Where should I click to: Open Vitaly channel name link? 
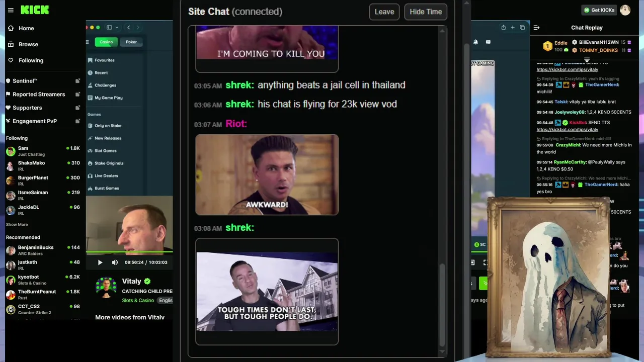tap(131, 282)
